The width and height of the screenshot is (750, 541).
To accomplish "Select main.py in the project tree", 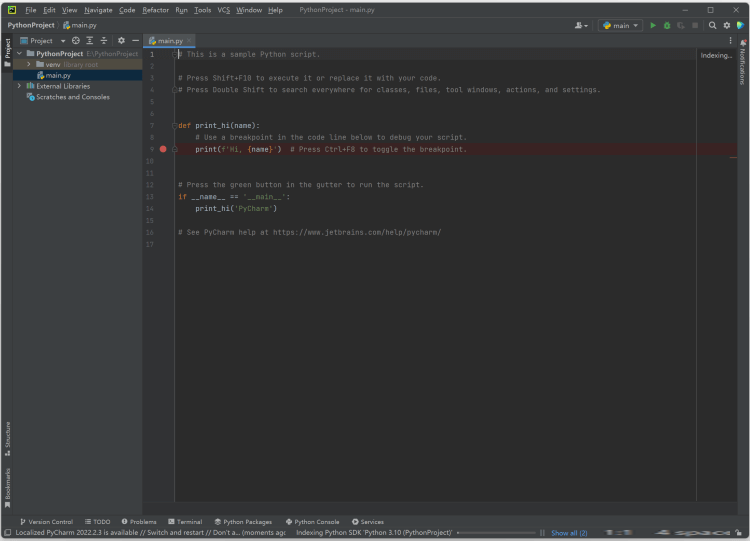I will pyautogui.click(x=58, y=75).
